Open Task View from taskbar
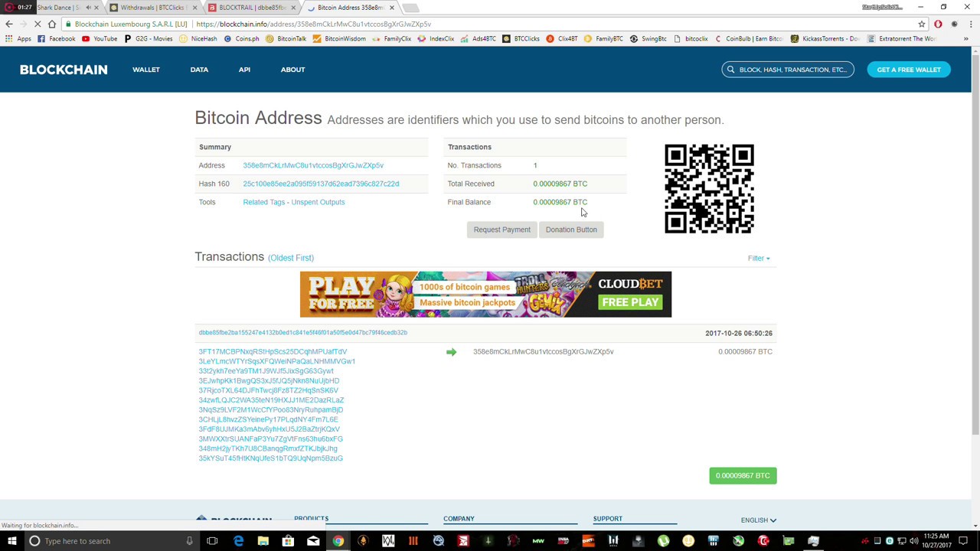Screen dimensions: 980x551 tap(212, 541)
